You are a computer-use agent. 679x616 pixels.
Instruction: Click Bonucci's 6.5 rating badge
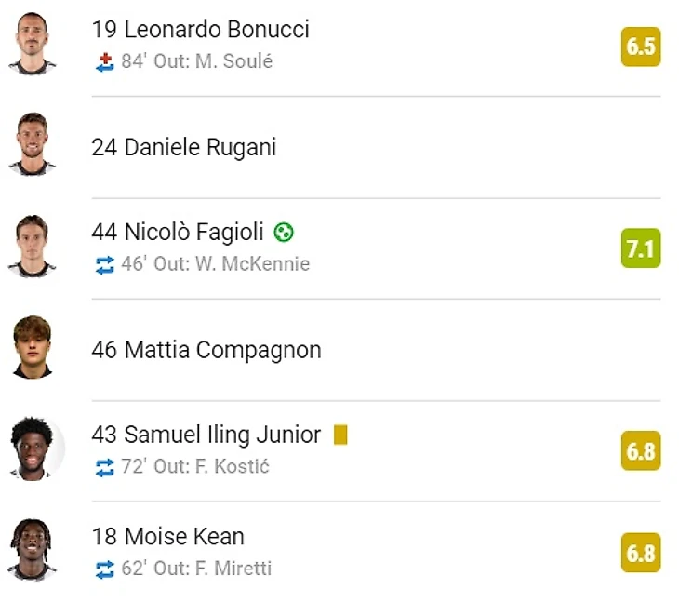pos(641,47)
